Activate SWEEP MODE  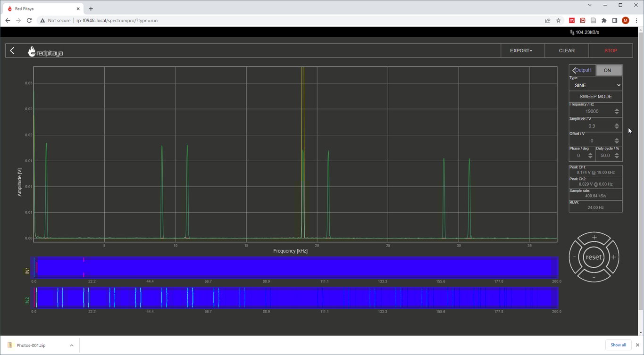point(595,96)
